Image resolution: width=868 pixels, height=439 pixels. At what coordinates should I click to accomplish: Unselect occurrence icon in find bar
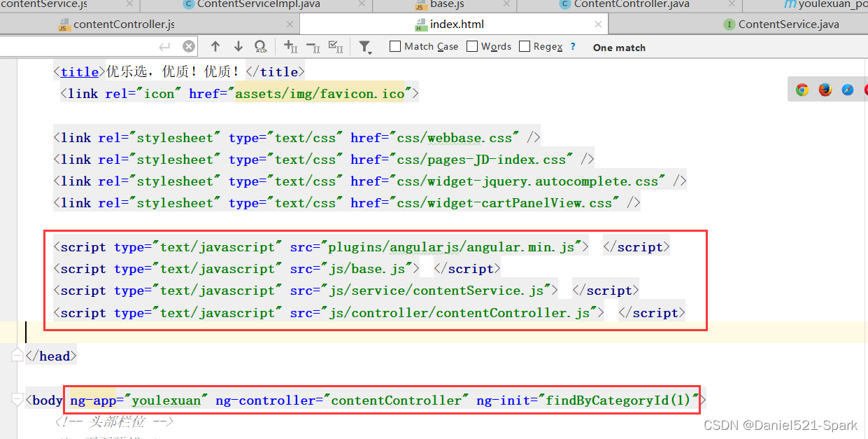[x=313, y=46]
